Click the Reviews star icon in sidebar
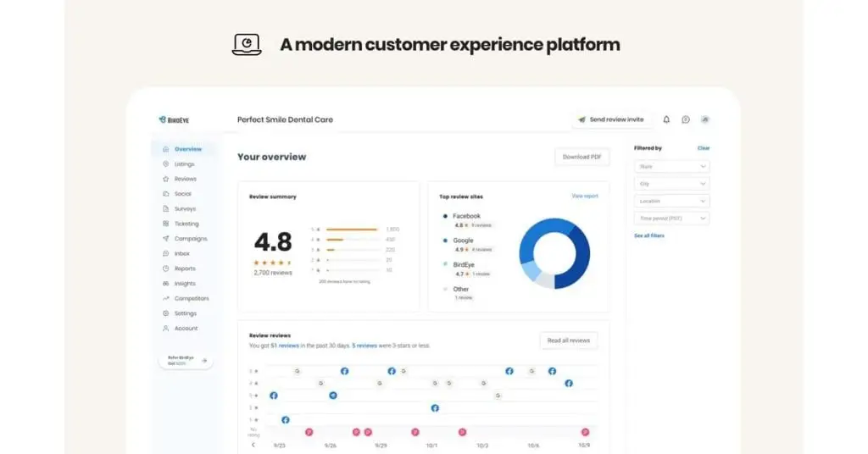 tap(165, 179)
